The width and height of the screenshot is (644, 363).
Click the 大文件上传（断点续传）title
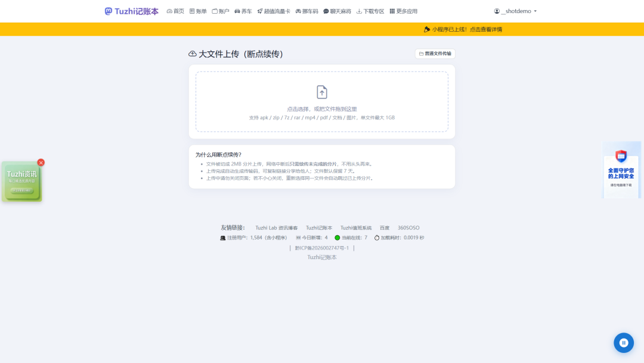tap(241, 54)
